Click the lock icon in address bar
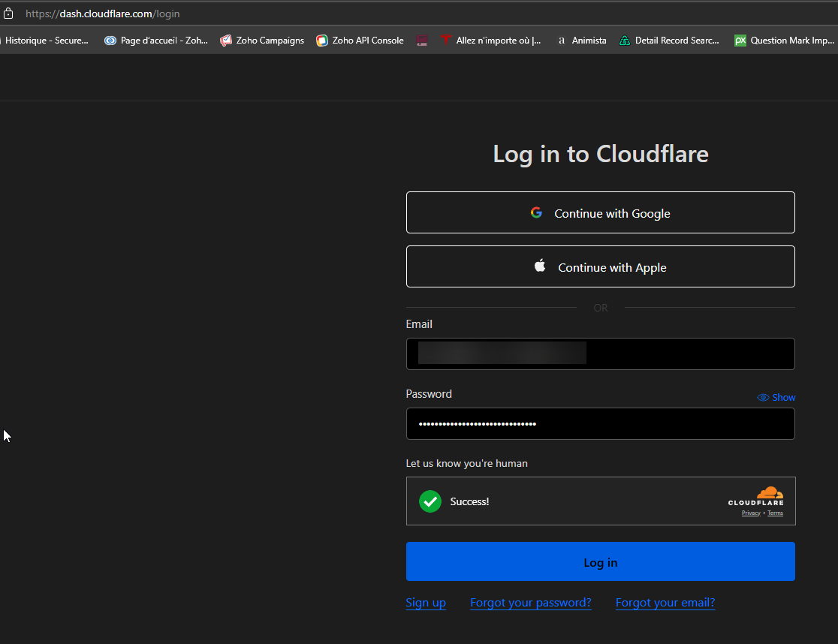Viewport: 838px width, 644px height. pyautogui.click(x=8, y=14)
